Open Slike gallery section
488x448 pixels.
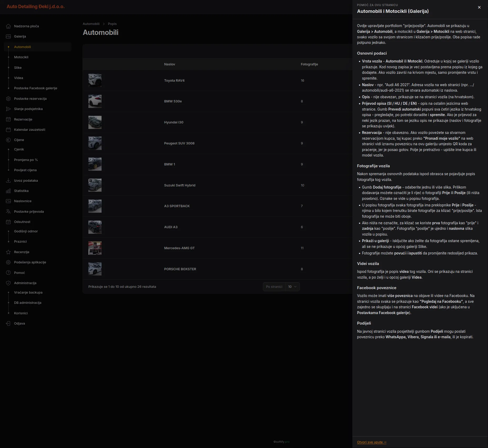[x=18, y=68]
